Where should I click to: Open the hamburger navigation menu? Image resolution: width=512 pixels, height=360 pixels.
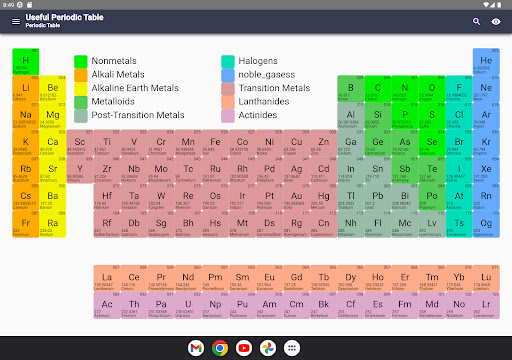click(16, 22)
